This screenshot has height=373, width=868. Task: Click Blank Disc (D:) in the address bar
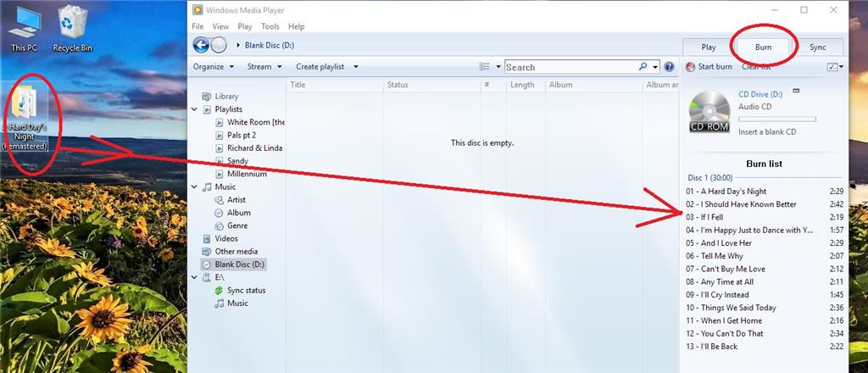coord(269,46)
